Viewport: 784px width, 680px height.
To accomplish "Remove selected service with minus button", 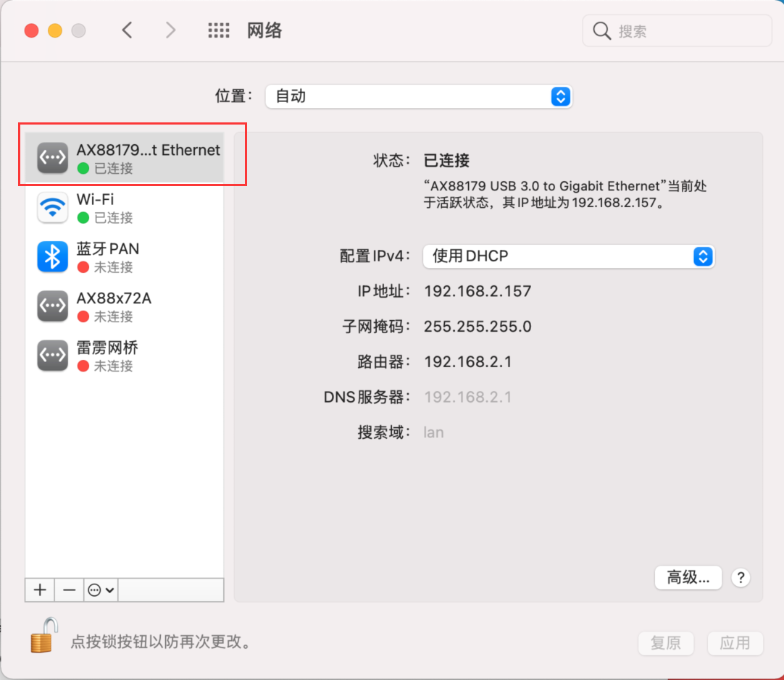I will tap(69, 590).
